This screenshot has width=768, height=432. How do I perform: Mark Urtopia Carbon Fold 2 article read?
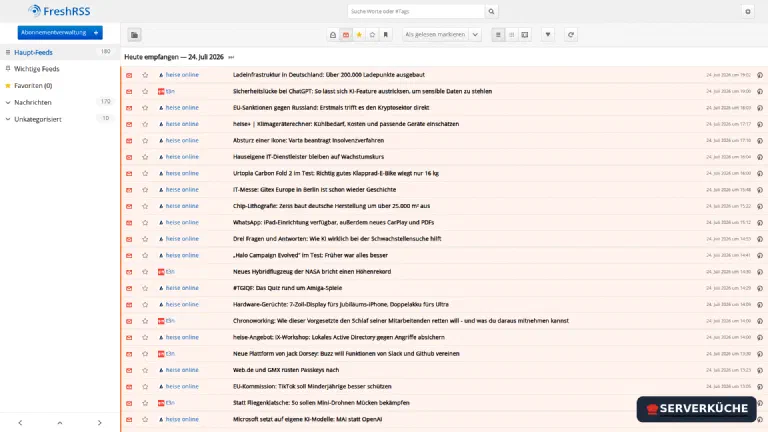[129, 173]
